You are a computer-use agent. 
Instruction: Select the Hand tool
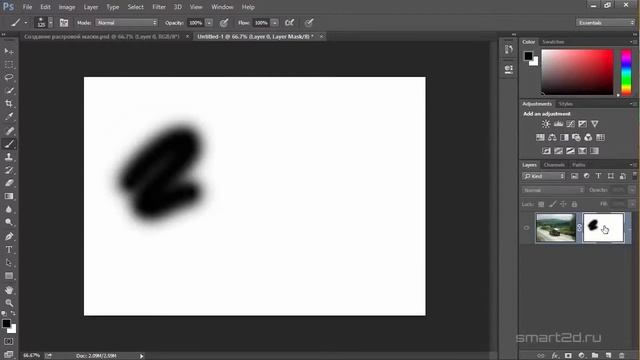click(x=9, y=290)
